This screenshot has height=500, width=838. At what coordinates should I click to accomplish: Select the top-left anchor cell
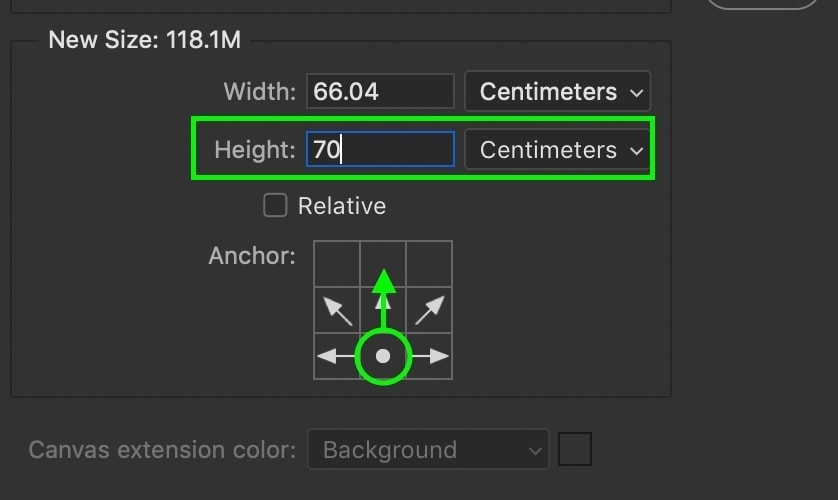point(337,264)
